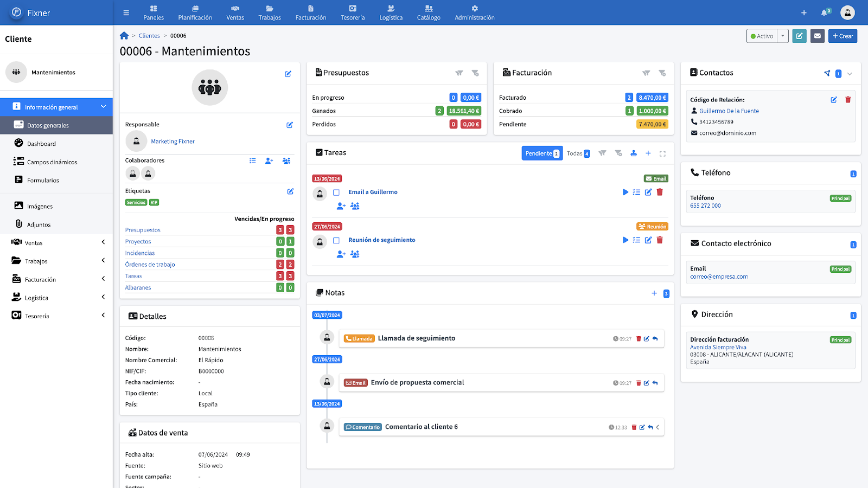Expand the Logística sidebar section
The width and height of the screenshot is (868, 488).
tap(103, 297)
